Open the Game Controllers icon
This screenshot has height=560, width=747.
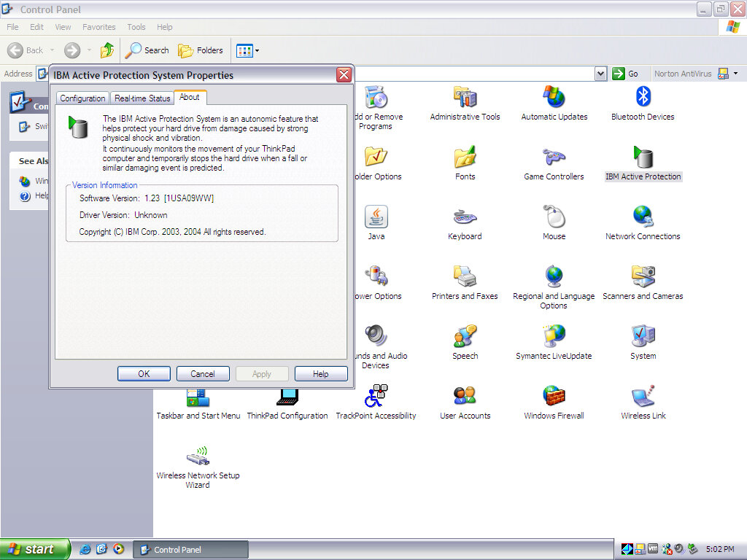click(554, 157)
